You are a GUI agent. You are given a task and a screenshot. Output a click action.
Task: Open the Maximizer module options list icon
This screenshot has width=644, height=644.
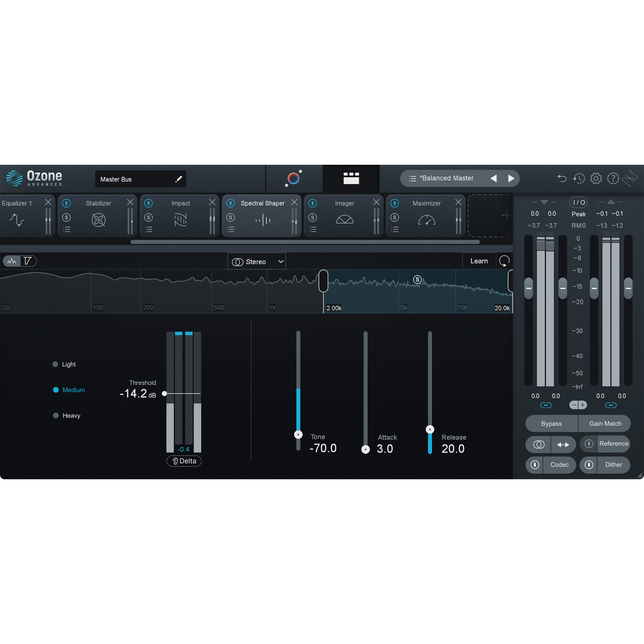pos(395,229)
